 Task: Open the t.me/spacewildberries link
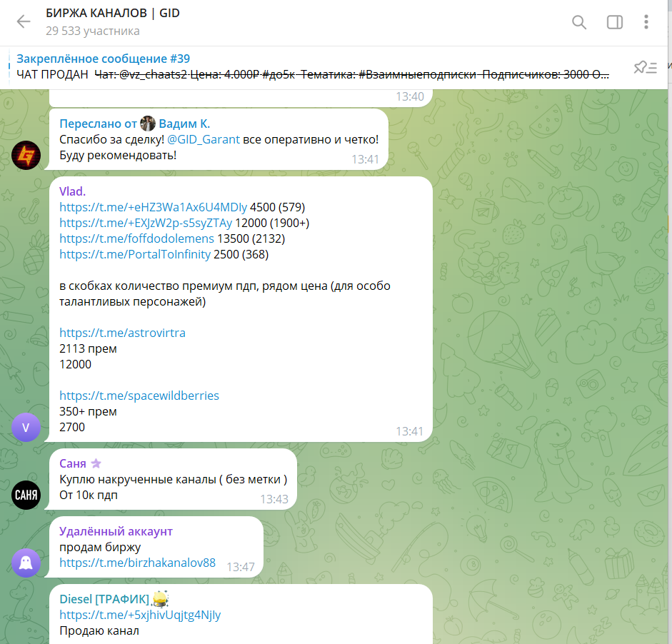click(x=139, y=396)
